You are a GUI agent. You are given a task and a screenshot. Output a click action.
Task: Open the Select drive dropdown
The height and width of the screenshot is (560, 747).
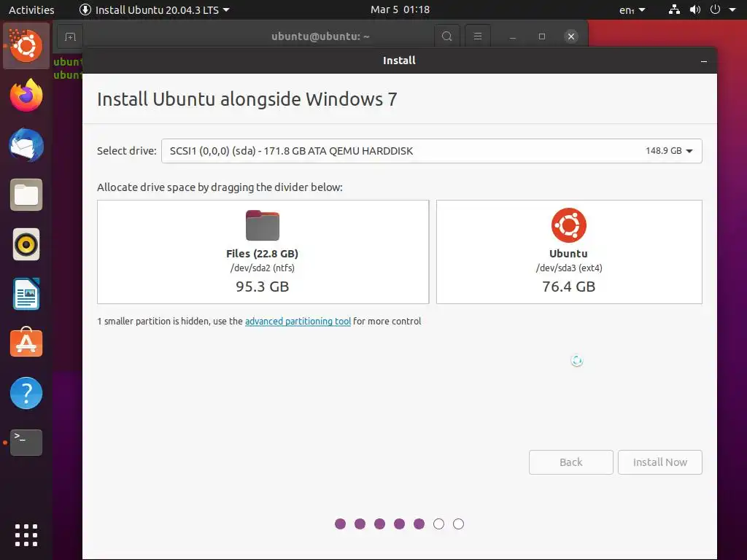(x=432, y=151)
